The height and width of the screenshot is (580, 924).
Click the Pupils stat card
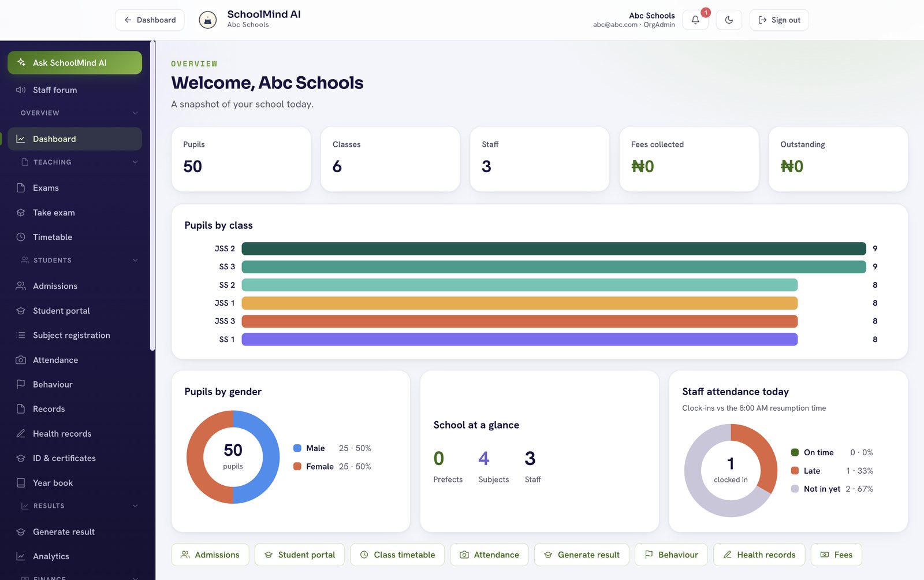click(x=241, y=159)
